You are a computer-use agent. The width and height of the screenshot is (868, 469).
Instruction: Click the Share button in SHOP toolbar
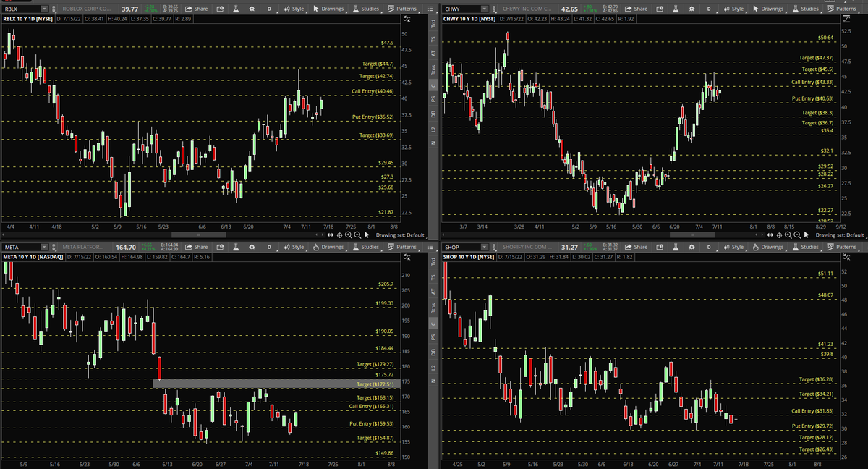click(636, 247)
